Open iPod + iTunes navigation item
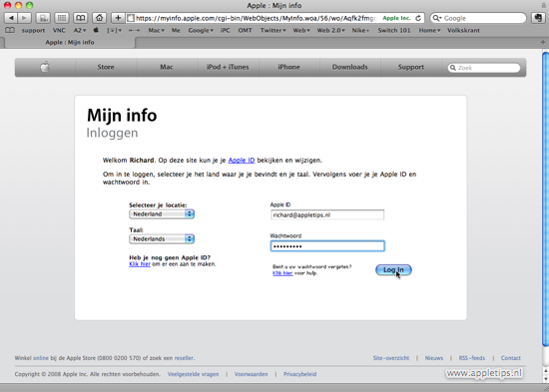The height and width of the screenshot is (392, 549). click(x=228, y=67)
